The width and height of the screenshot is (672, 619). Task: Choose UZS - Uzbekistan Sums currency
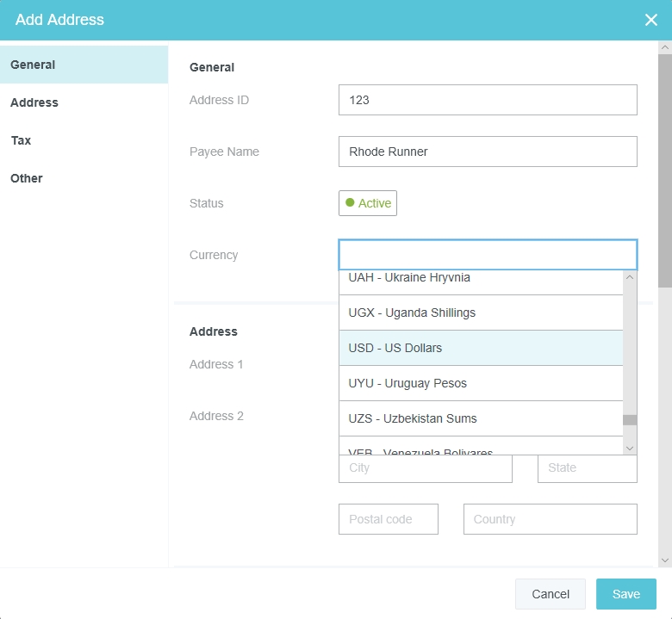coord(481,418)
